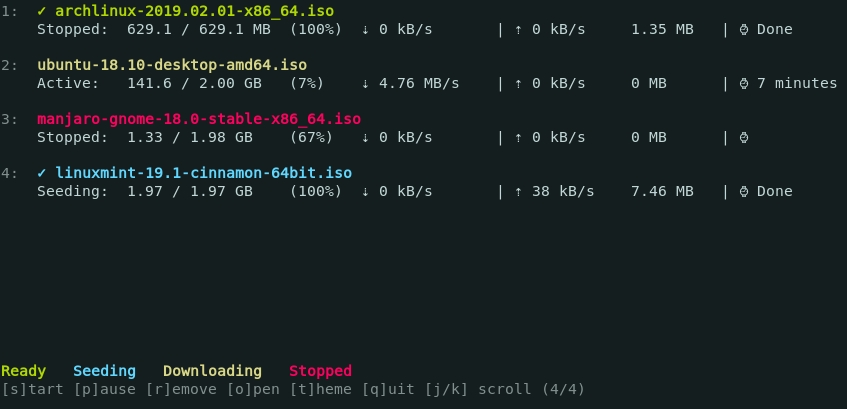This screenshot has width=847, height=409.
Task: Select the ubuntu-18.10-desktop-amd64.iso torrent
Action: [172, 65]
